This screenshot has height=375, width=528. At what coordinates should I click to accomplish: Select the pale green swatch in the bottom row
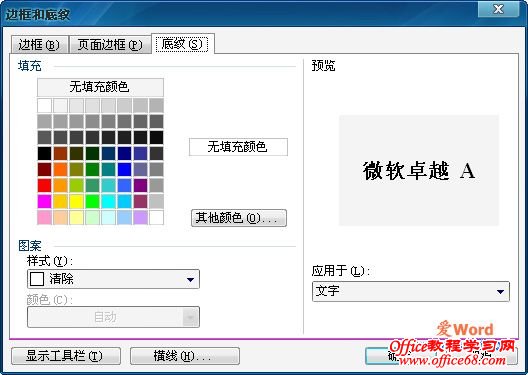click(x=92, y=217)
